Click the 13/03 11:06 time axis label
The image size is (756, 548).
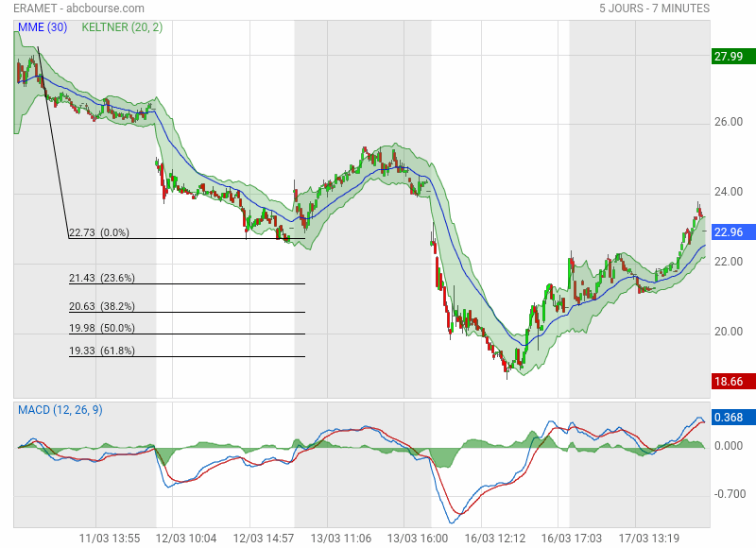pos(341,539)
